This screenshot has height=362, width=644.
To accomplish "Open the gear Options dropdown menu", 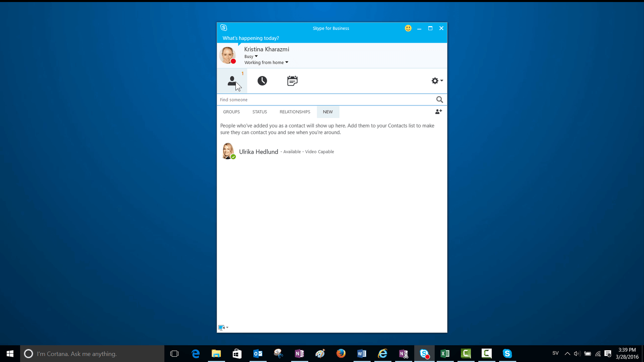I will [437, 81].
